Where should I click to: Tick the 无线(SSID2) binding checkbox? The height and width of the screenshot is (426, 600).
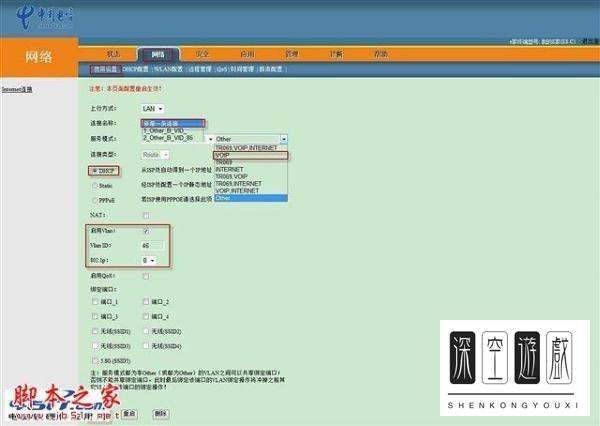click(146, 331)
